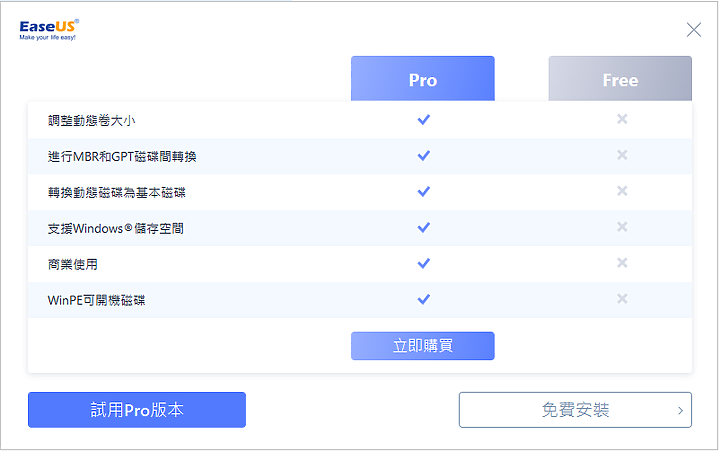
Task: Select the WinPE可開機磁碟 feature text
Action: coord(96,300)
